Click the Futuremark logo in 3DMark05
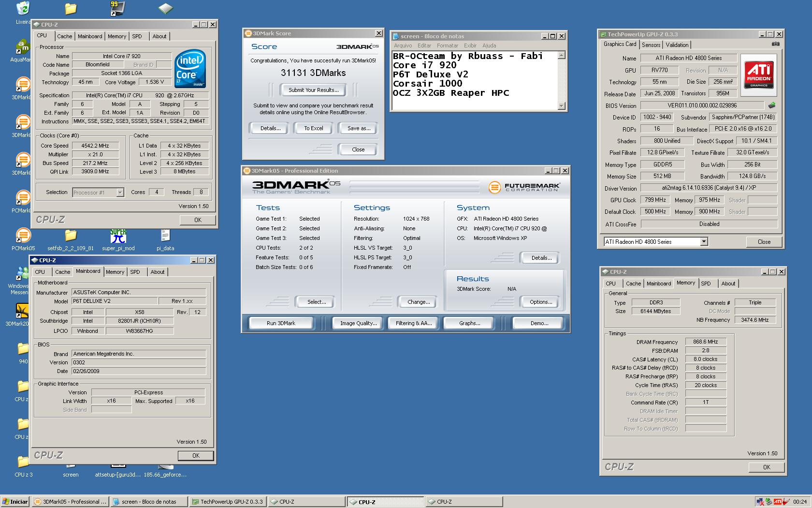Screen dimensions: 812x508 coord(524,187)
